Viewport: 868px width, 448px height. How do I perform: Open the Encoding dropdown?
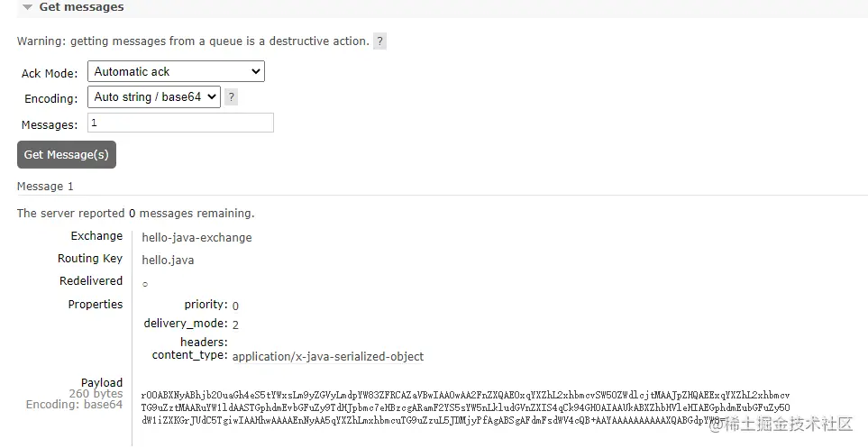point(154,97)
